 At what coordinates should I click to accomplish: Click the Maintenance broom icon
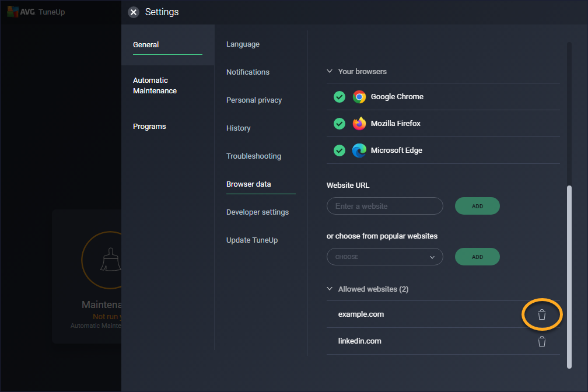click(x=110, y=260)
